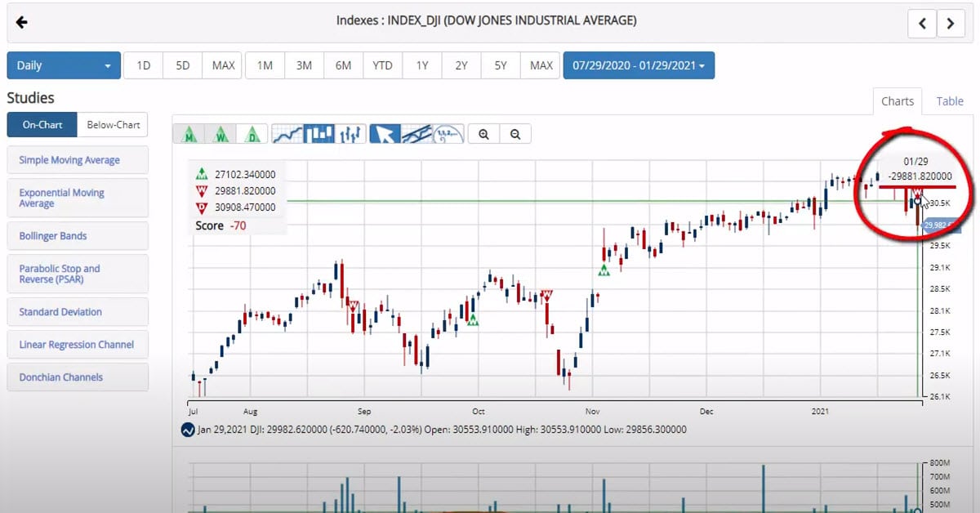Viewport: 980px width, 513px height.
Task: Set the range to YTD
Action: tap(382, 65)
